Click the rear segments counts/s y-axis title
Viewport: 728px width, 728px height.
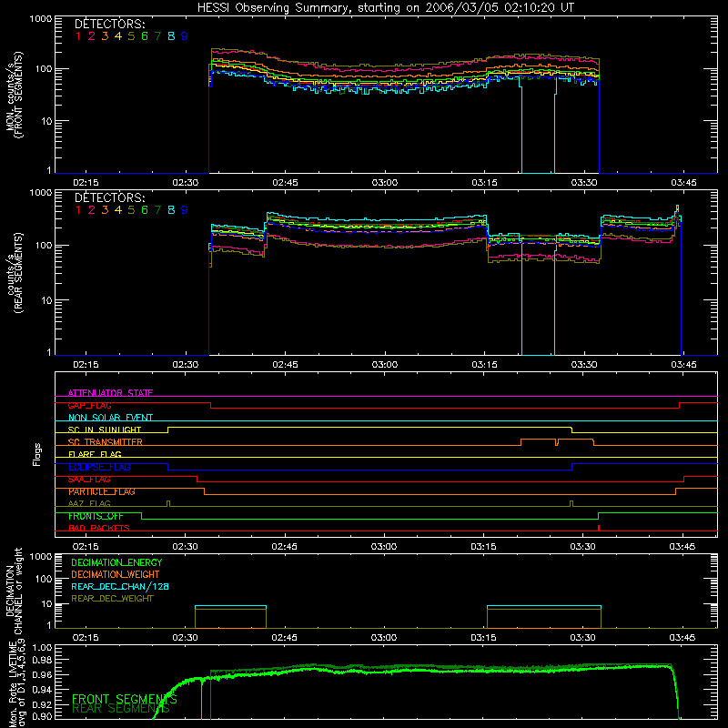(x=14, y=274)
